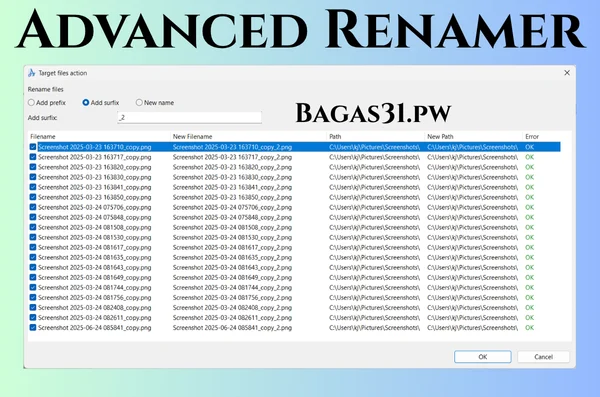
Task: Toggle checkbox for Screenshot 2025-03-24 075706_copy.png
Action: pos(33,207)
